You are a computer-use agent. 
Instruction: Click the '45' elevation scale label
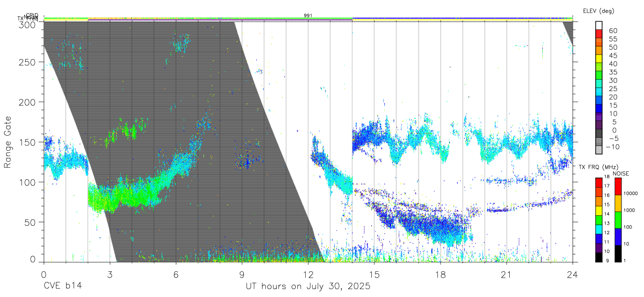point(613,56)
